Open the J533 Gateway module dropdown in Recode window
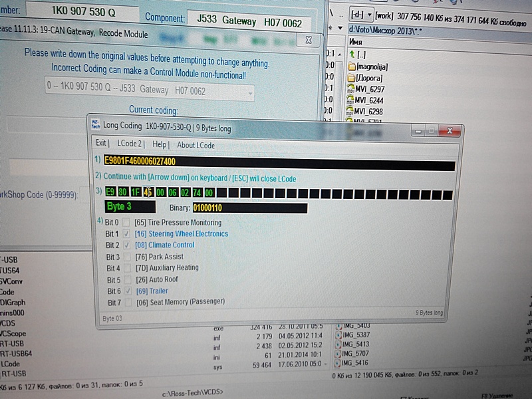 [x=150, y=90]
